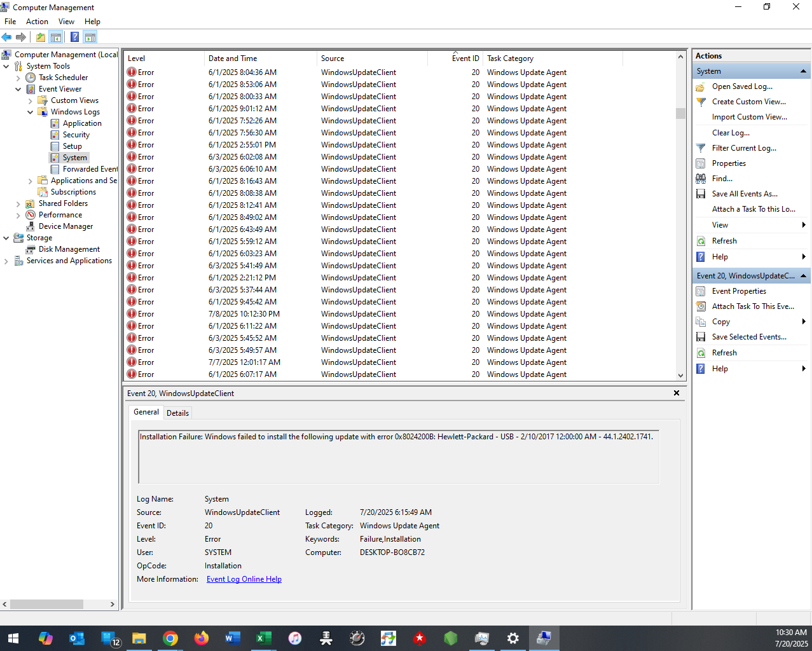Click Import Custom View action
This screenshot has width=812, height=651.
pos(749,117)
